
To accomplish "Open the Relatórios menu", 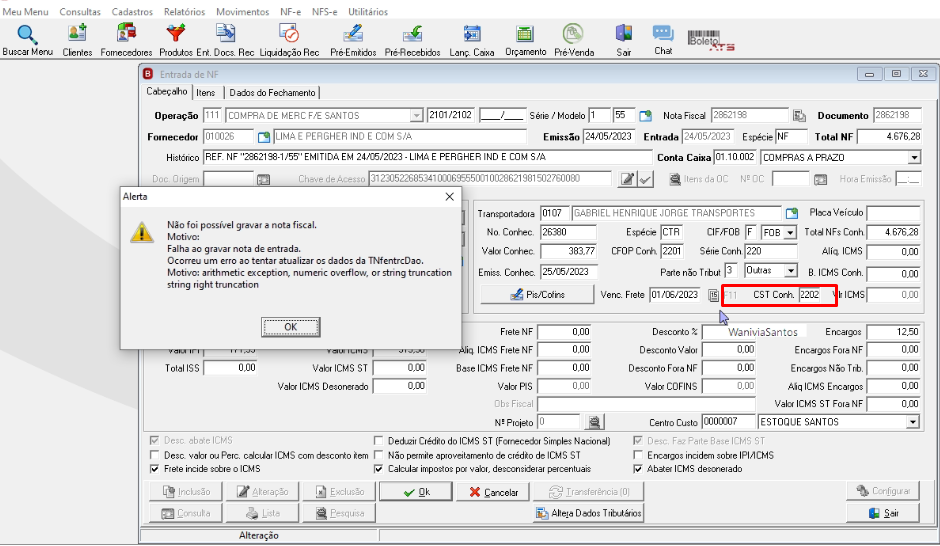I will click(185, 11).
